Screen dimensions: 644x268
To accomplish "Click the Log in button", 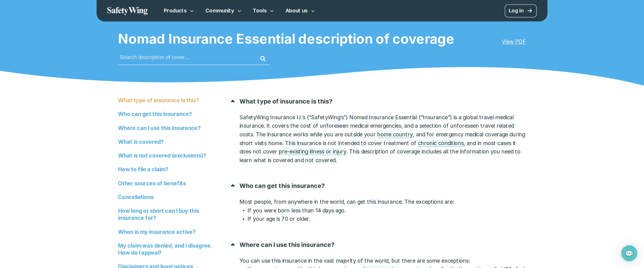I will coord(521,11).
